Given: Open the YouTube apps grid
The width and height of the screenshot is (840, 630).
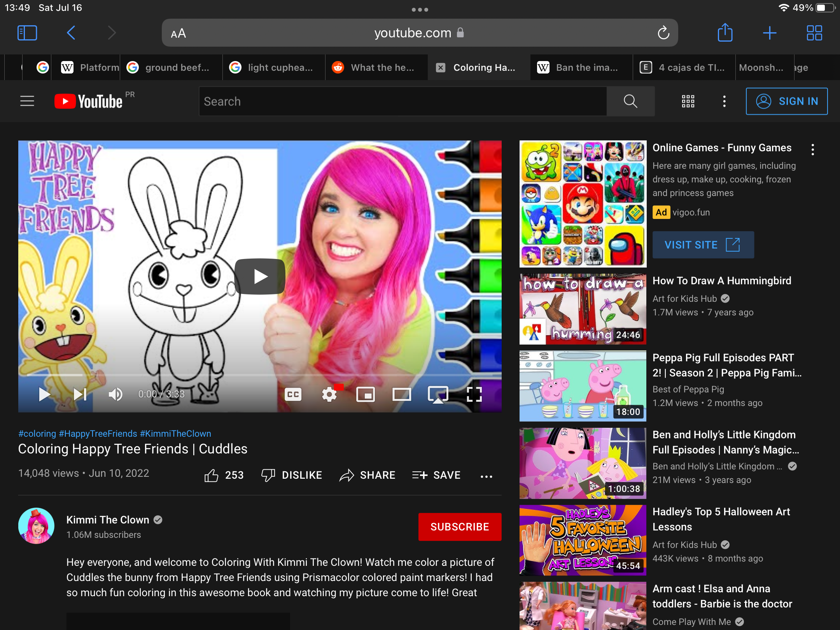Looking at the screenshot, I should coord(688,101).
